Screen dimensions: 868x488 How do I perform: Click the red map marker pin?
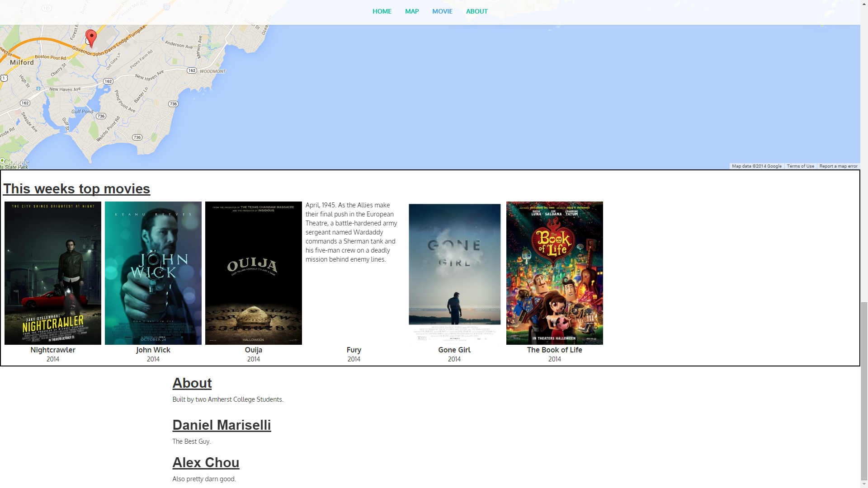[91, 37]
